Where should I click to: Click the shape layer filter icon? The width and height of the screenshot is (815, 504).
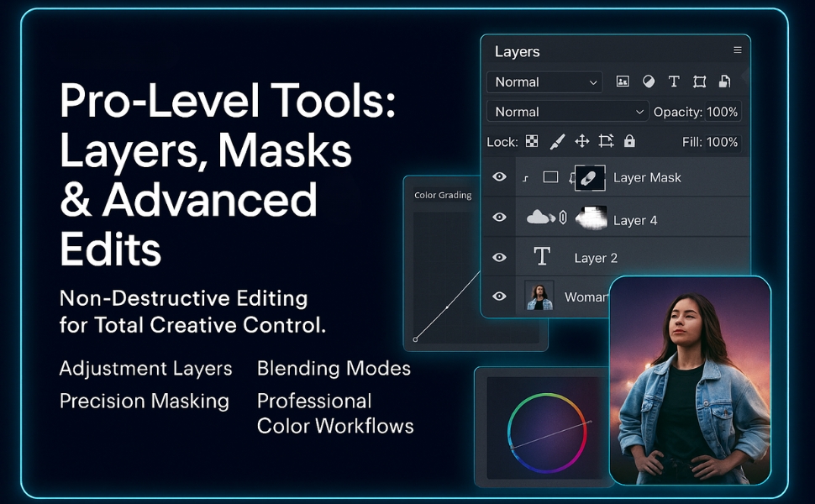699,81
